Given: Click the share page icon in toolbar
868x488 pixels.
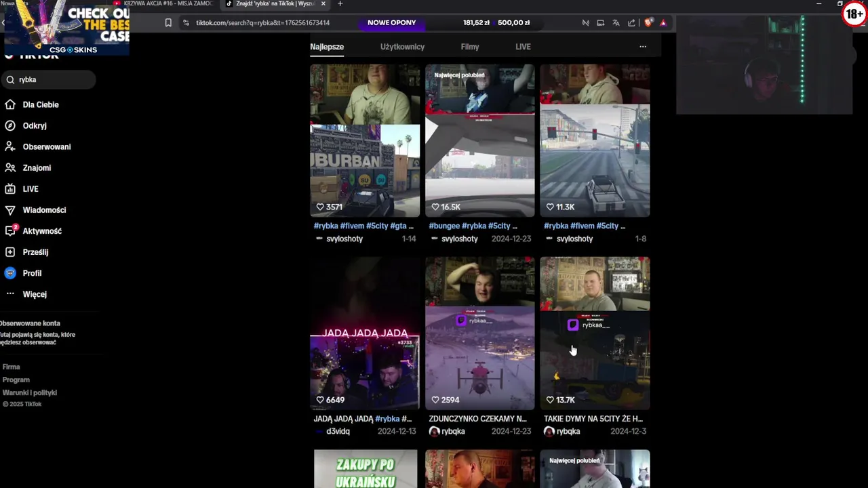Looking at the screenshot, I should (631, 22).
